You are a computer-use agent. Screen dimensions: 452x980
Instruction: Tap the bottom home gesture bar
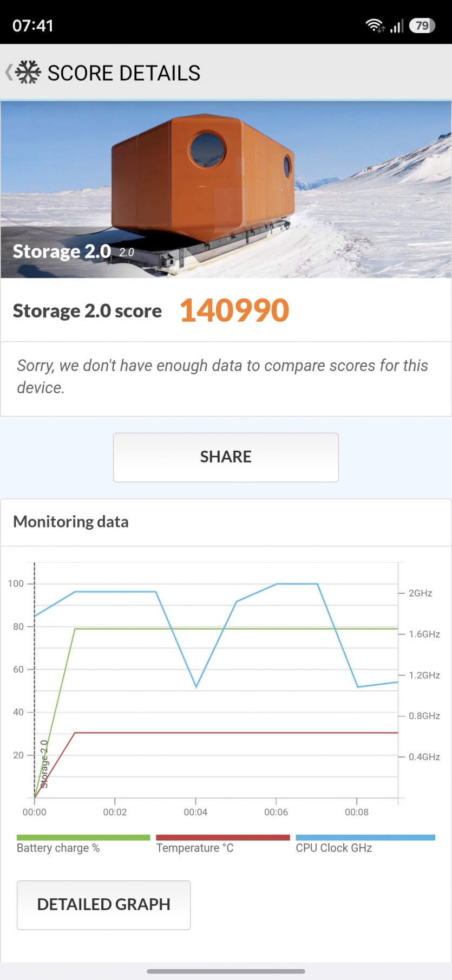[x=226, y=971]
